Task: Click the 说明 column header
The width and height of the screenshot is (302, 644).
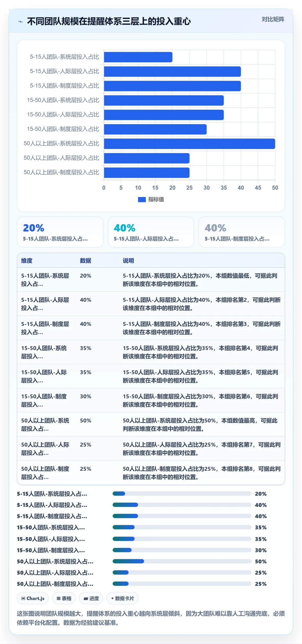Action: point(128,261)
